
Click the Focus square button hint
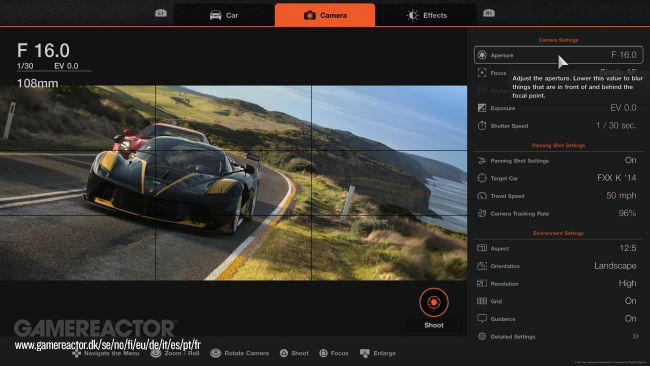[x=323, y=353]
